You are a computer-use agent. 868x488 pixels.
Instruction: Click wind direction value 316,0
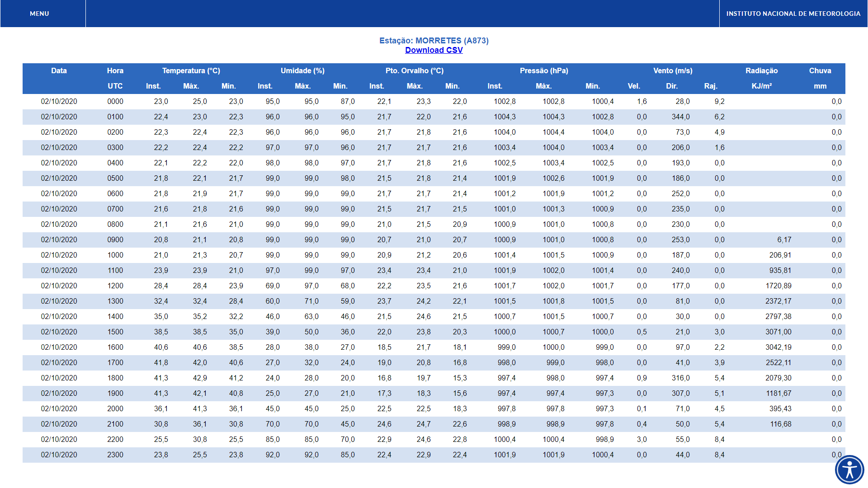point(680,378)
